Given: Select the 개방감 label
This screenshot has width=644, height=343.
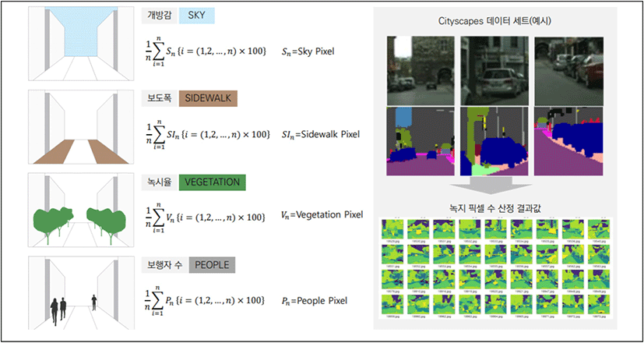Looking at the screenshot, I should [x=160, y=16].
